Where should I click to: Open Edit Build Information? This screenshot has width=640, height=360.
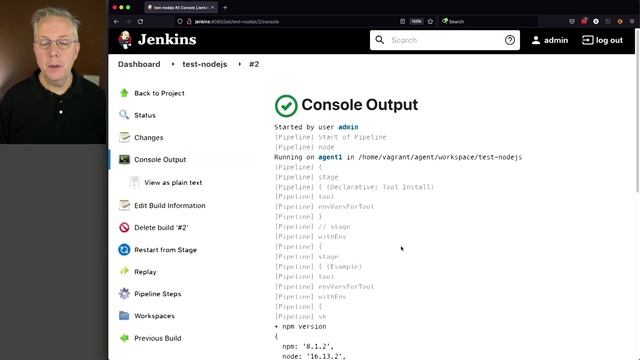(170, 205)
